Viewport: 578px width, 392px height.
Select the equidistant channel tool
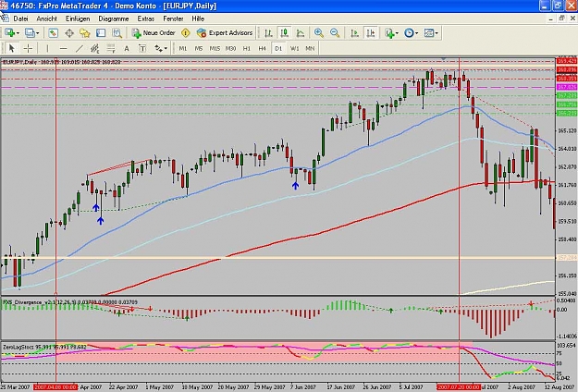(95, 48)
